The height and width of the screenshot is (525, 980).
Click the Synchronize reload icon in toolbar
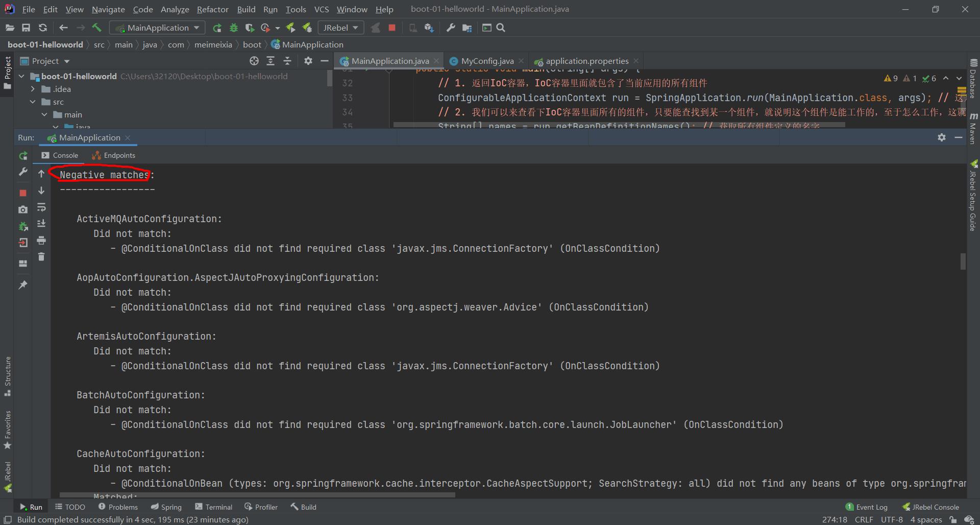[43, 28]
